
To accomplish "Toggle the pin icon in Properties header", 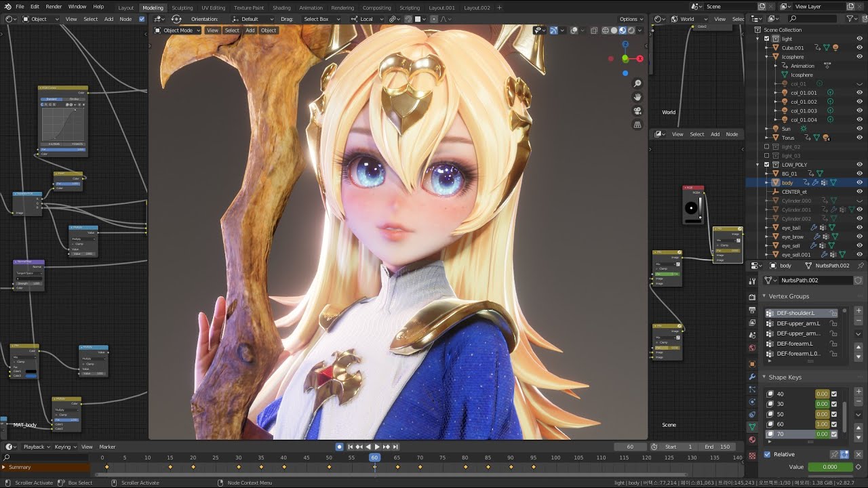I will [x=861, y=266].
